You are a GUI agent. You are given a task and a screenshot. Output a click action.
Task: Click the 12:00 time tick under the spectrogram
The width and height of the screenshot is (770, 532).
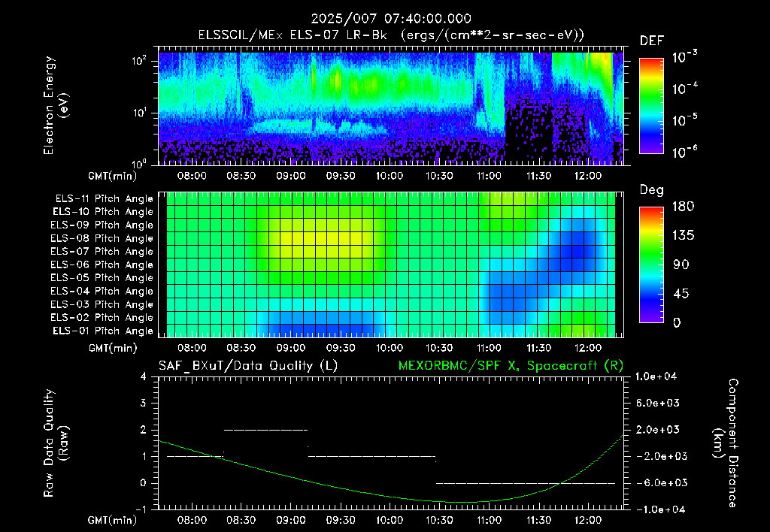tap(588, 176)
